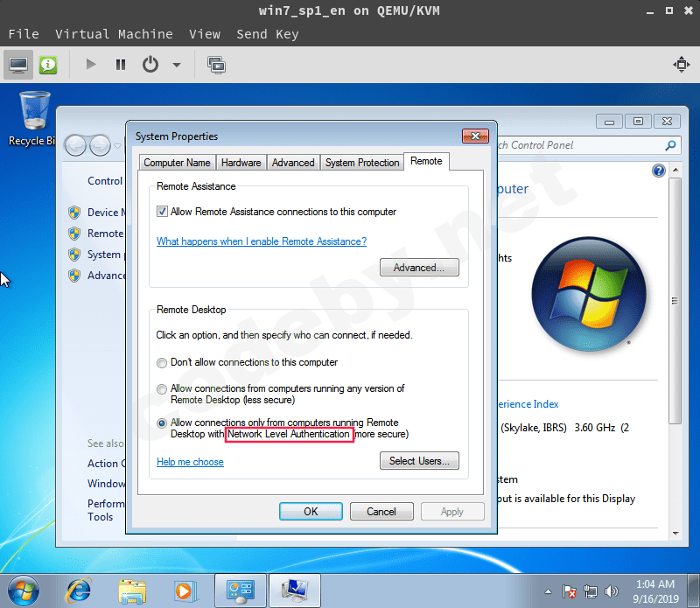Show the virtual machine graphical console
The height and width of the screenshot is (608, 700).
pyautogui.click(x=18, y=66)
